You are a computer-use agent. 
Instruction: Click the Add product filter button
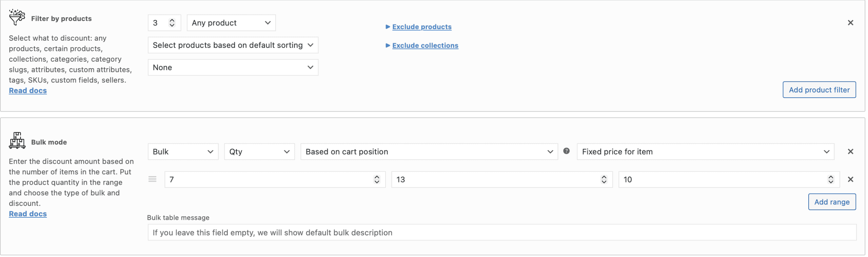click(x=819, y=90)
